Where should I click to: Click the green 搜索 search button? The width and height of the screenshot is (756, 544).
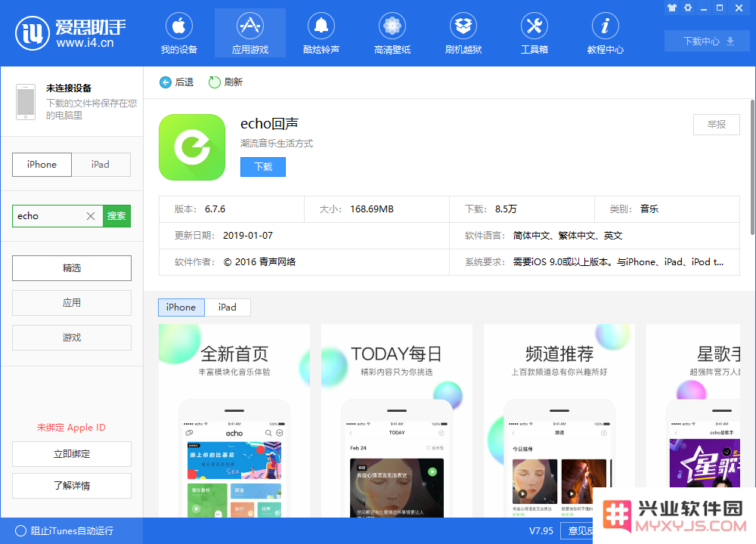click(x=116, y=216)
